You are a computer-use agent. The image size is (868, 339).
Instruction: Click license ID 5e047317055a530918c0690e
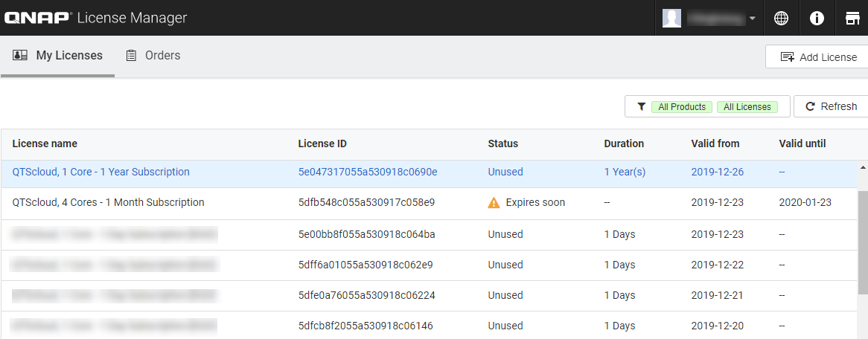tap(368, 172)
